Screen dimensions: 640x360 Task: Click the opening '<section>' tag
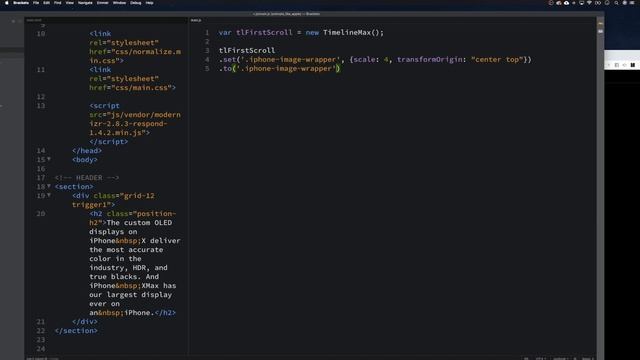pos(74,186)
